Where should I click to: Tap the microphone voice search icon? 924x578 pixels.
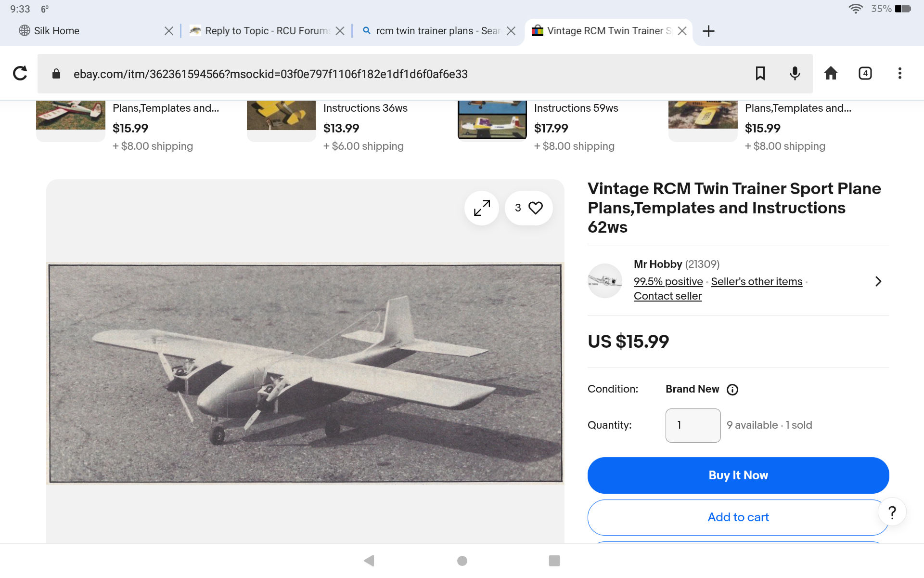point(795,73)
